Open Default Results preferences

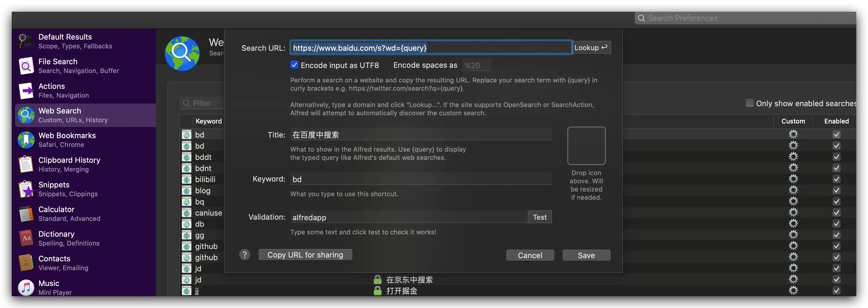pos(85,41)
